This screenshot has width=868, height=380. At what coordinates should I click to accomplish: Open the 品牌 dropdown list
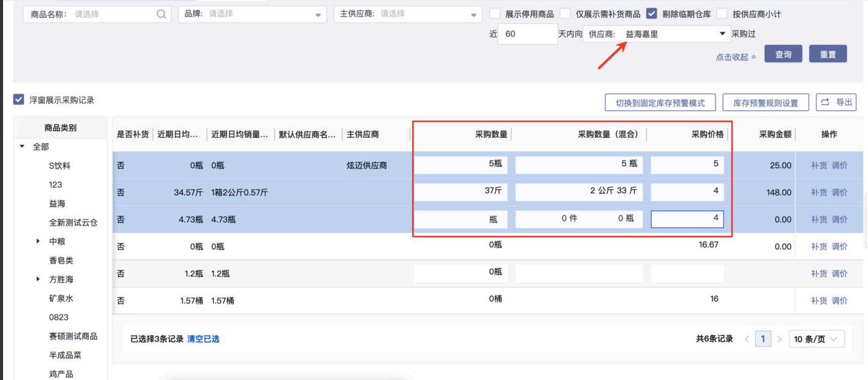coord(317,15)
